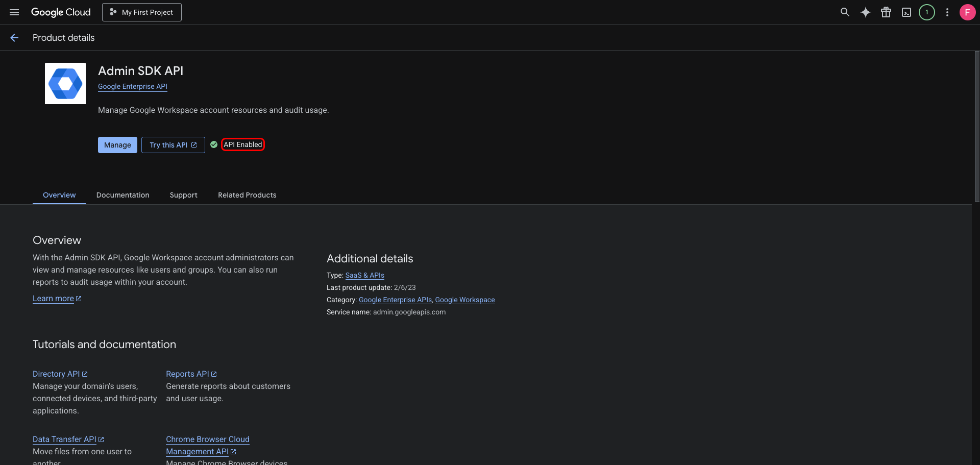Click the Admin SDK API heading
The width and height of the screenshot is (980, 465).
(140, 71)
